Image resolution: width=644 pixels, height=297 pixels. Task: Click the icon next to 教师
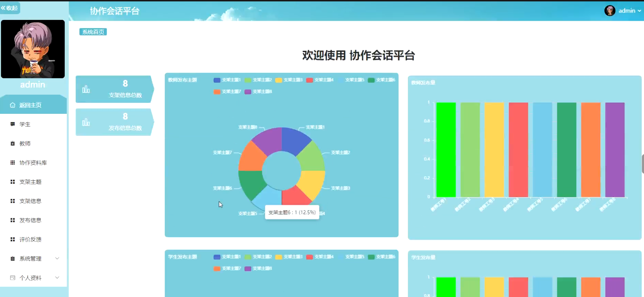(13, 144)
